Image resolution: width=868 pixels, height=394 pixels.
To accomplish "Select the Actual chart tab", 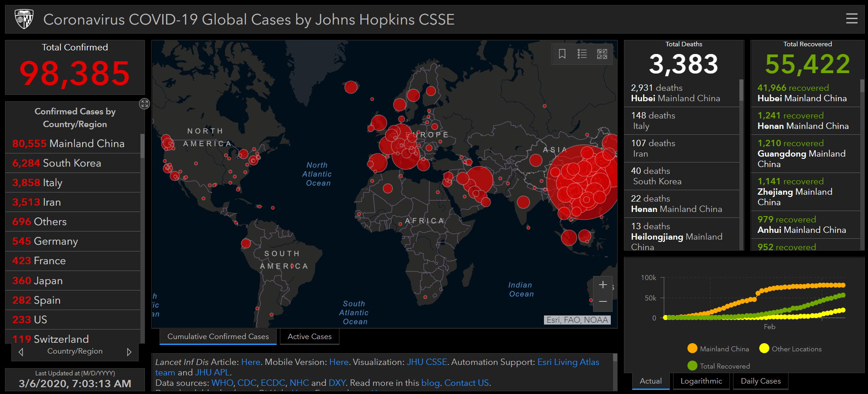I will point(651,381).
